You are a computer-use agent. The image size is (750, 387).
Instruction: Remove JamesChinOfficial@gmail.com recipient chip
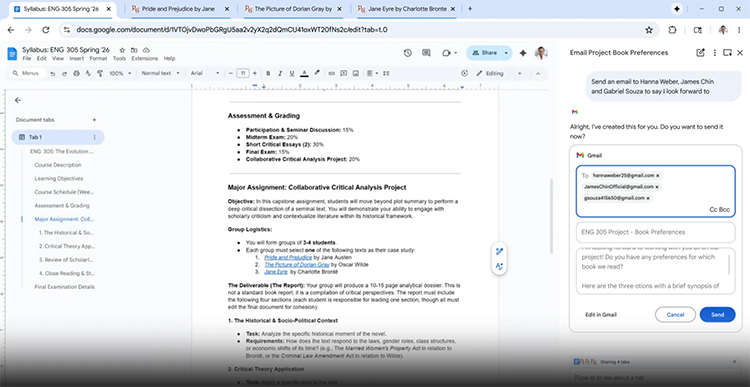[x=657, y=187]
